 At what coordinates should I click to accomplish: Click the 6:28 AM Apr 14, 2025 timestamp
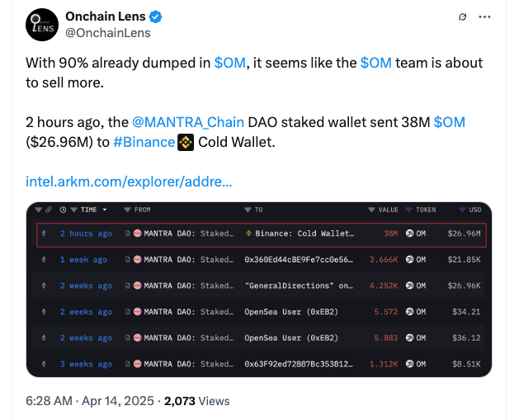90,401
